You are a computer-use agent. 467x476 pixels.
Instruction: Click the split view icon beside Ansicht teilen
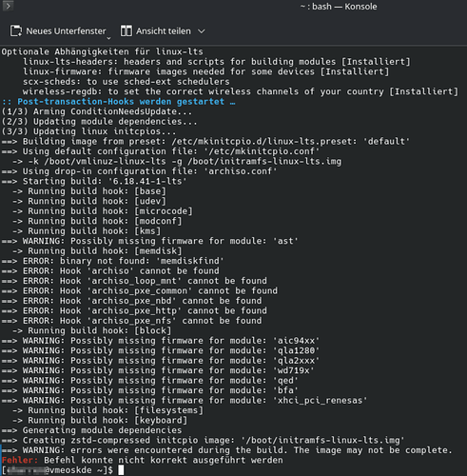coord(126,31)
